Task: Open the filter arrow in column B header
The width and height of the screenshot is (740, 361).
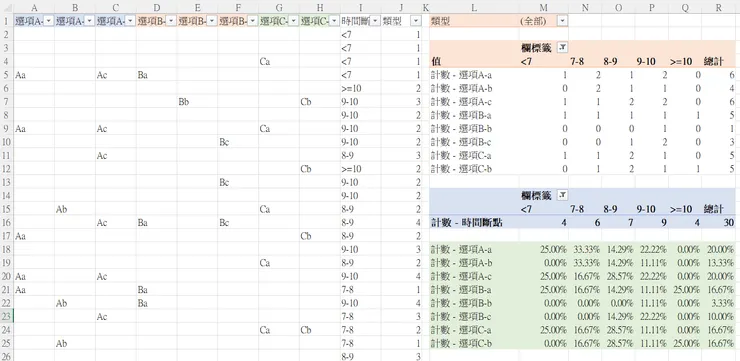Action: click(x=89, y=21)
